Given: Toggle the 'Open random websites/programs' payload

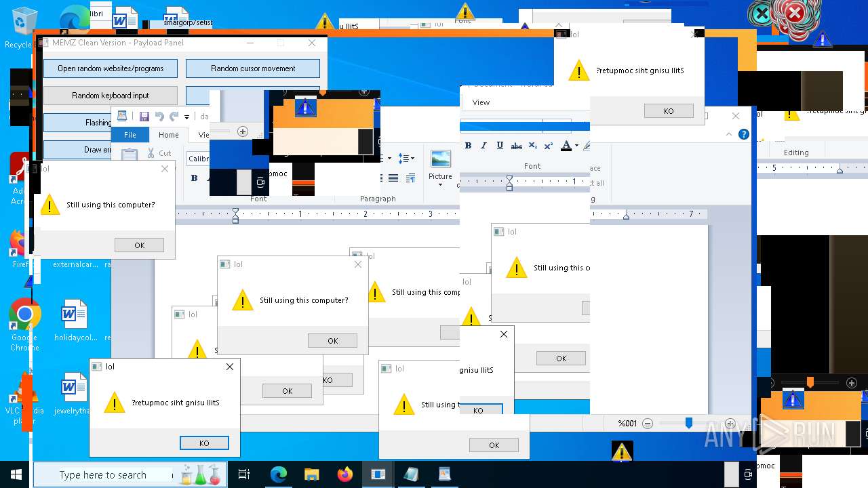Looking at the screenshot, I should 111,68.
